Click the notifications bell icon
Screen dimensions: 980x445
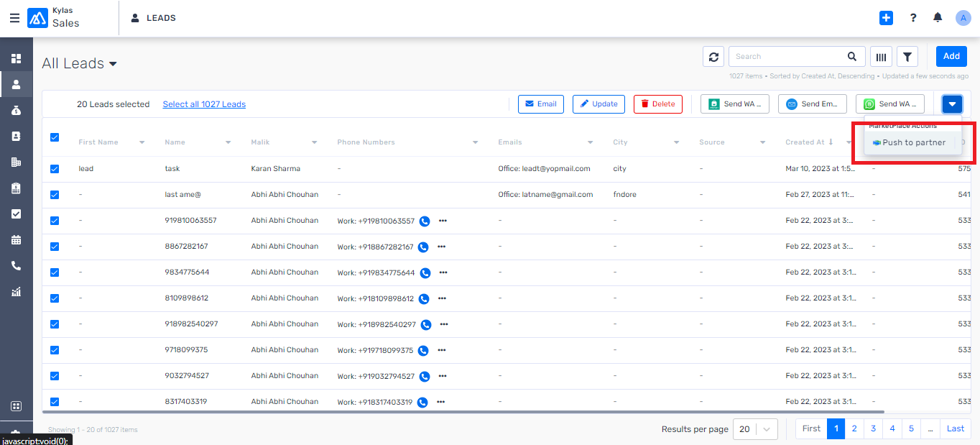(x=938, y=18)
